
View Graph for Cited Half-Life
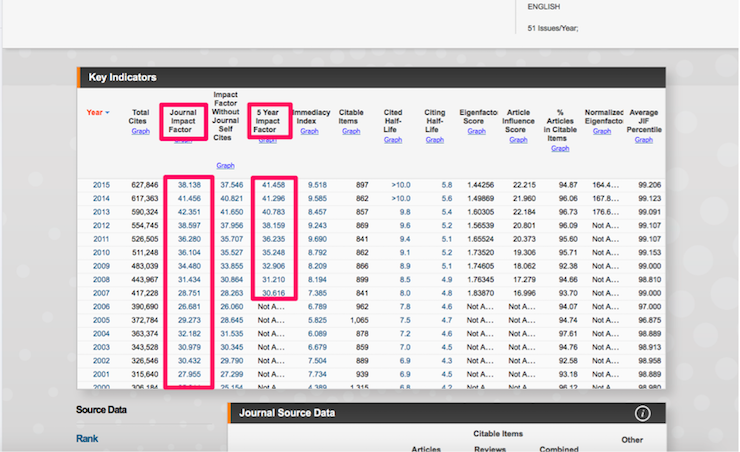(393, 140)
